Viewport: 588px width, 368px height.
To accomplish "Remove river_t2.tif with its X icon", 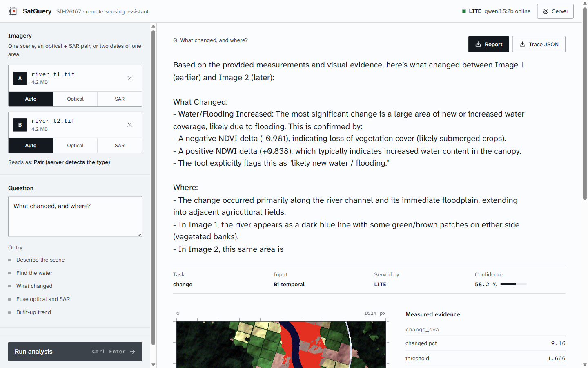I will pos(129,125).
